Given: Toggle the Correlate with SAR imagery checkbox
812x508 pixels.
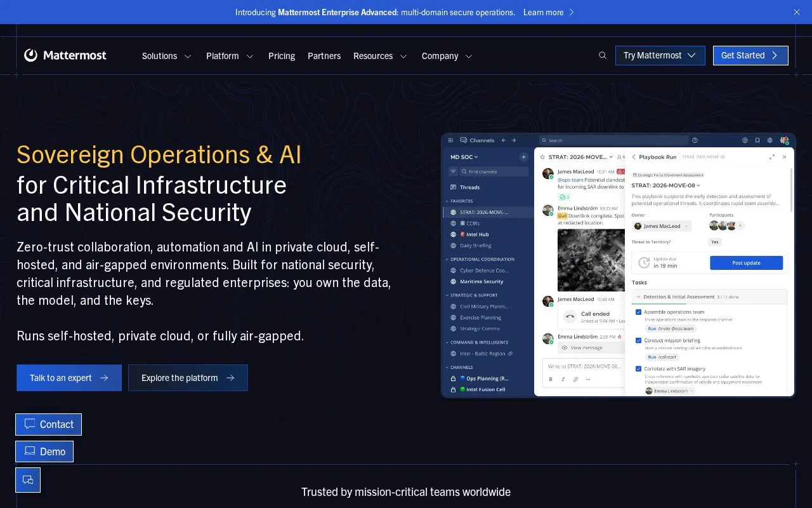Looking at the screenshot, I should click(x=638, y=368).
